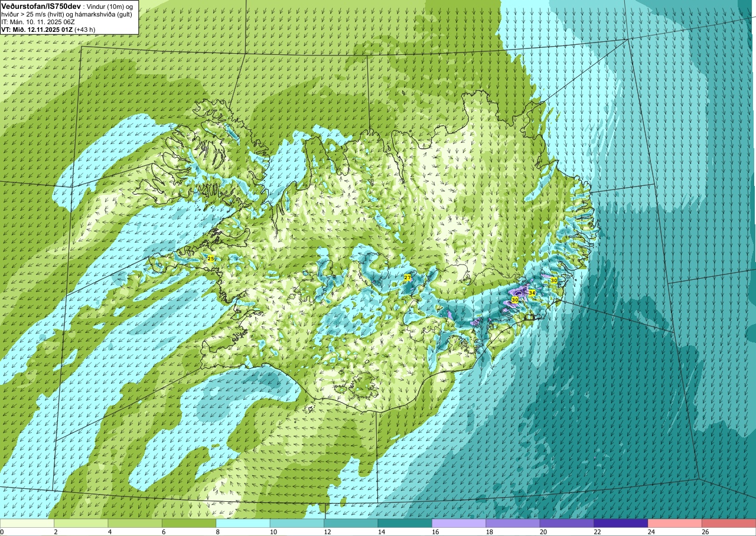Image resolution: width=756 pixels, height=536 pixels.
Task: Click legend scale number 6
Action: [x=162, y=532]
